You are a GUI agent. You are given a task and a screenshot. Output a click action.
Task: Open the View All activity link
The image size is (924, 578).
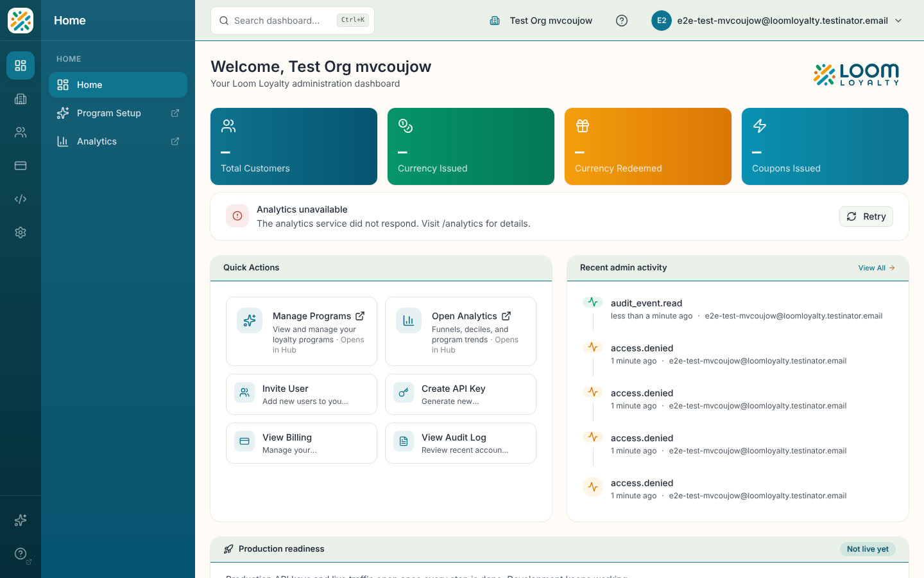(x=877, y=268)
